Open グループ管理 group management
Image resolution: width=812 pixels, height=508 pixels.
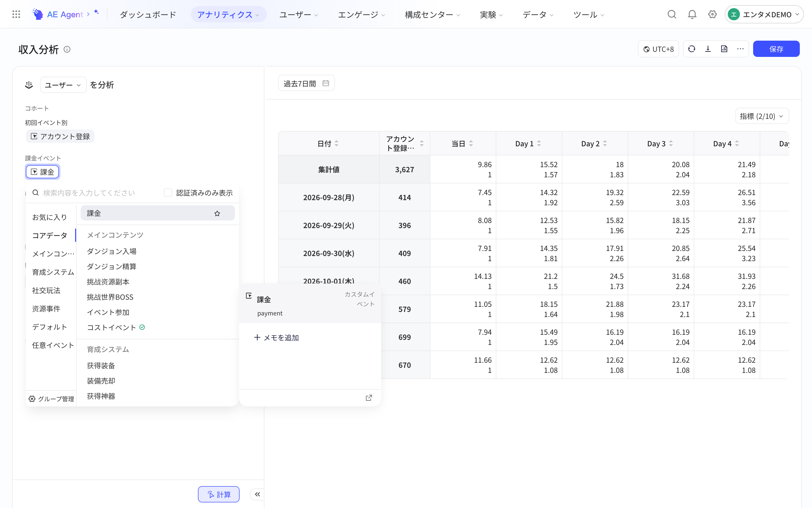click(51, 399)
